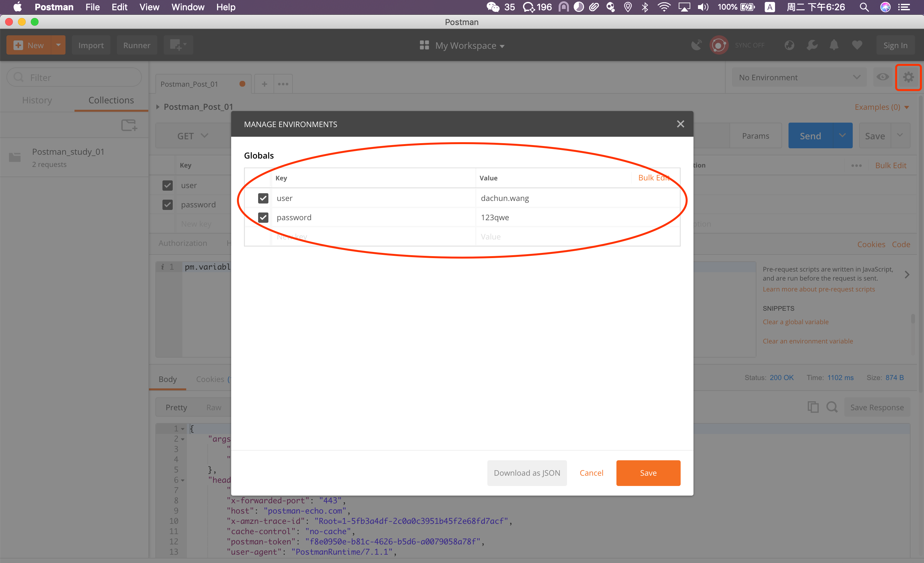Select the Postman_Post_01 request tab
Image resolution: width=924 pixels, height=563 pixels.
tap(203, 84)
